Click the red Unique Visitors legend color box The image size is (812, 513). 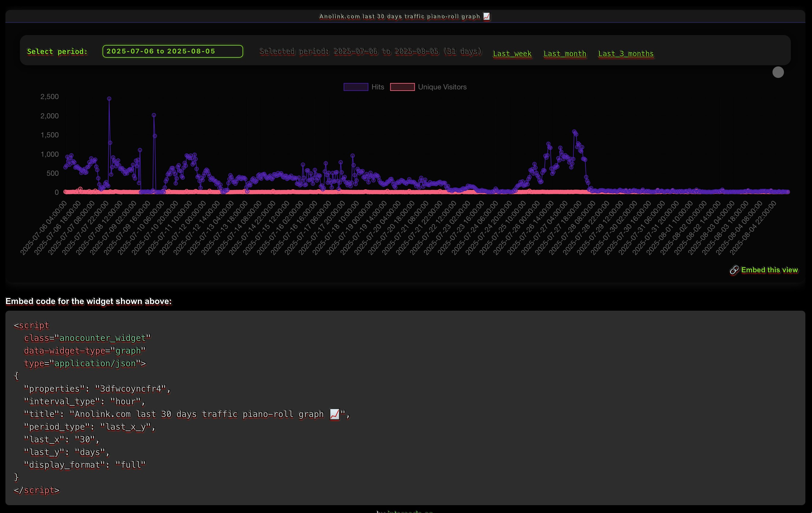point(402,87)
